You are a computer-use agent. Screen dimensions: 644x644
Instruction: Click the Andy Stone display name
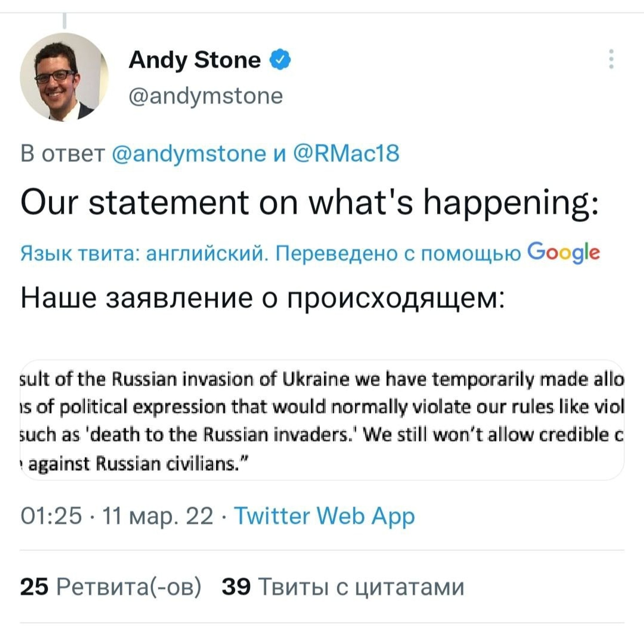coord(195,60)
